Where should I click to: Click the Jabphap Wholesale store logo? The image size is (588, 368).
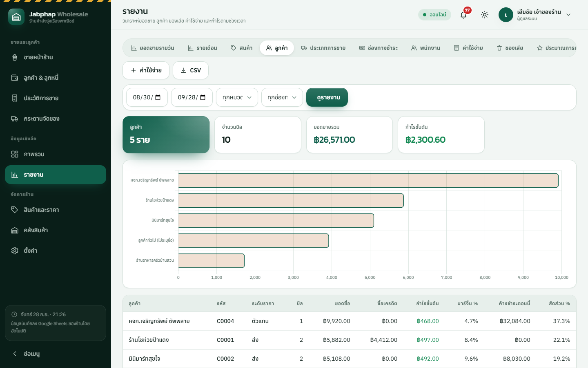click(x=16, y=17)
